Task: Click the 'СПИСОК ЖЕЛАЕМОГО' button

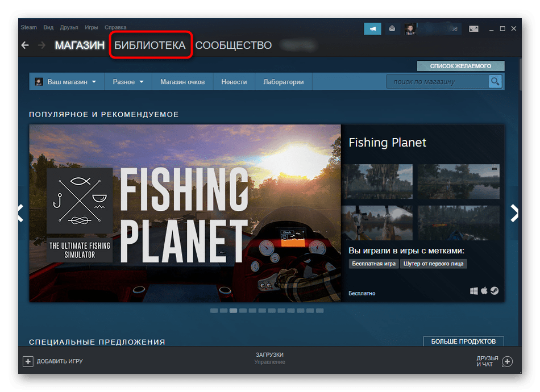Action: pos(460,66)
